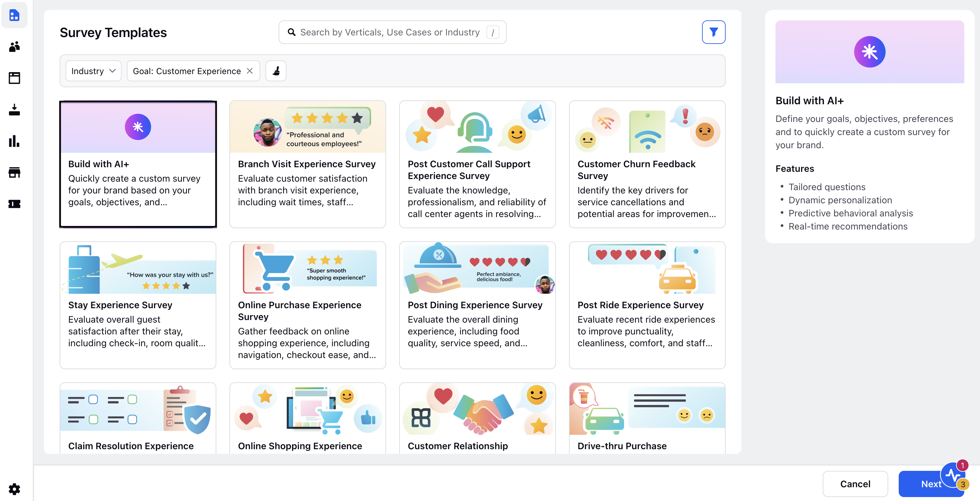
Task: Select the Customer Churn Feedback Survey card
Action: pyautogui.click(x=647, y=164)
